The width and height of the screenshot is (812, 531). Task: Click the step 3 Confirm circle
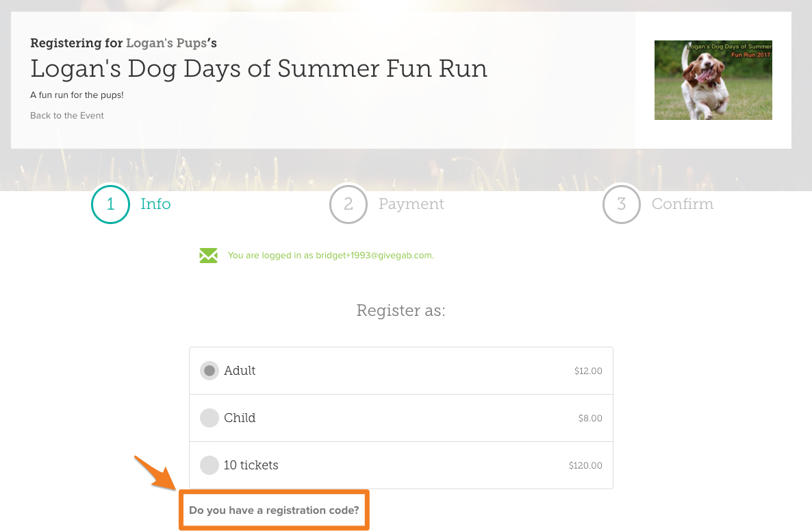click(622, 204)
